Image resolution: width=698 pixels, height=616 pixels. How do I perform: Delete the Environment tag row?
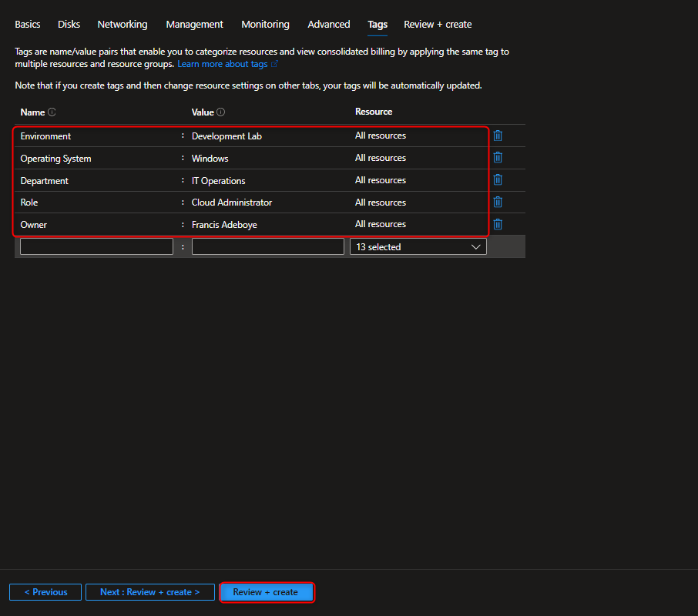tap(498, 136)
